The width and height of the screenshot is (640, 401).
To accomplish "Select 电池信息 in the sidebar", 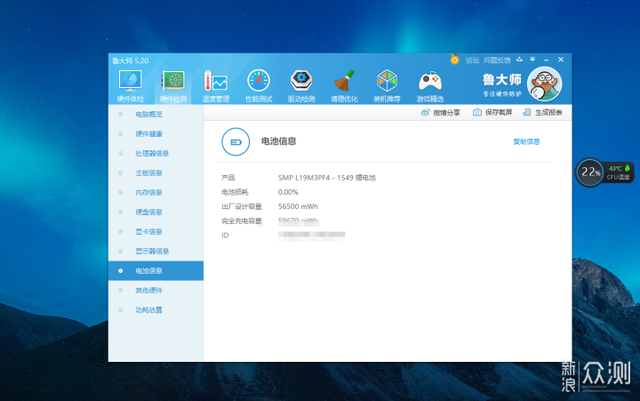I will click(156, 271).
